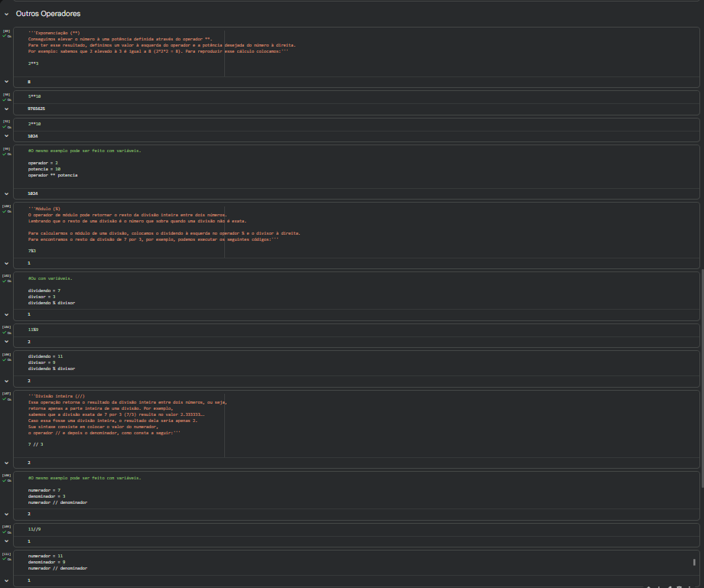
Task: Click the #Ou com variáveis comment
Action: (x=50, y=278)
